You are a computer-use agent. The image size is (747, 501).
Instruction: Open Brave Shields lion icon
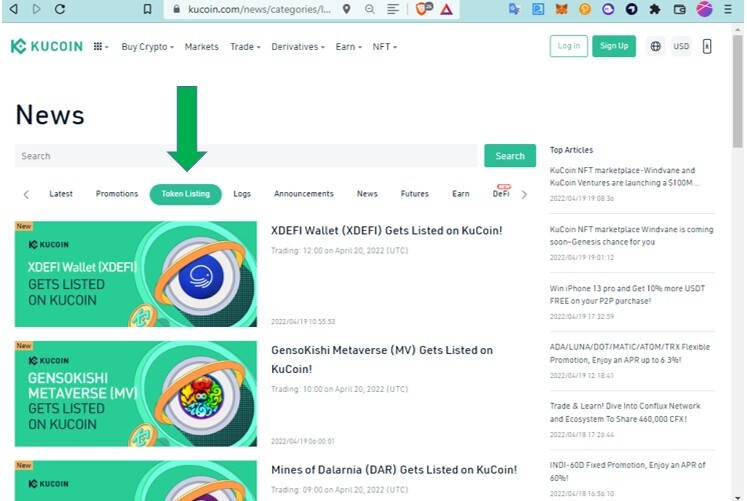pos(422,9)
